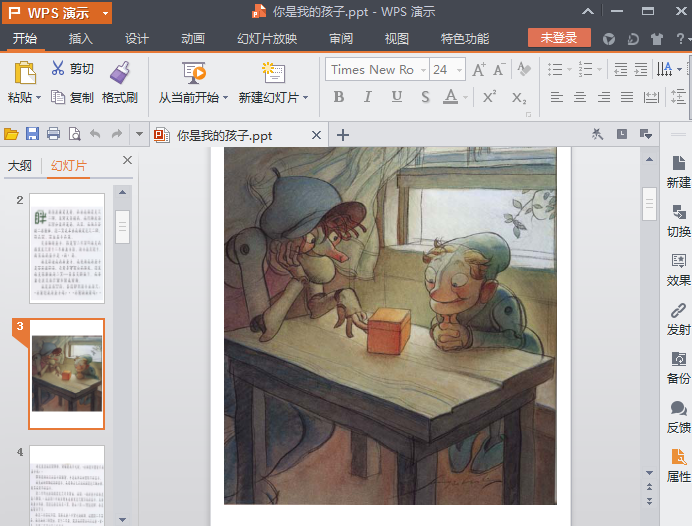Open the 视图 (View) tab
Viewport: 692px width, 526px height.
397,39
